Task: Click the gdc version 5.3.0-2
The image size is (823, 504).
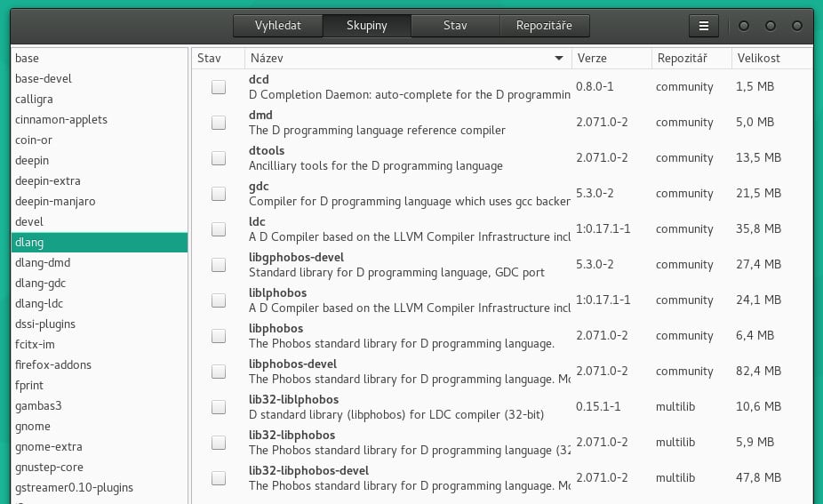Action: (595, 193)
